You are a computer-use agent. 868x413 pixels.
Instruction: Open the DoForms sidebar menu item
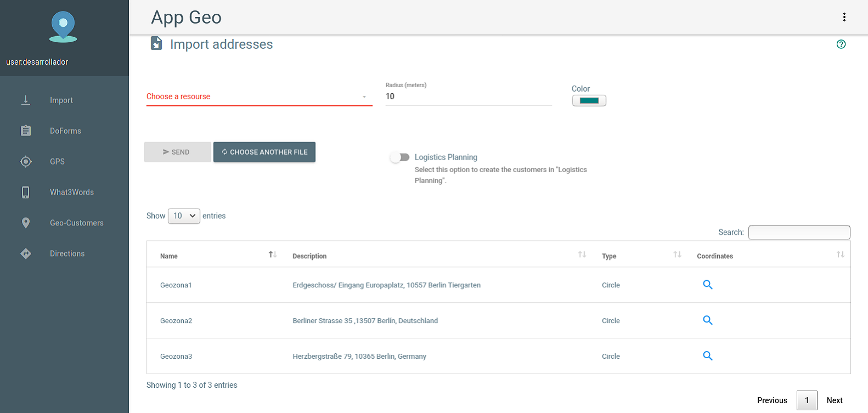64,131
